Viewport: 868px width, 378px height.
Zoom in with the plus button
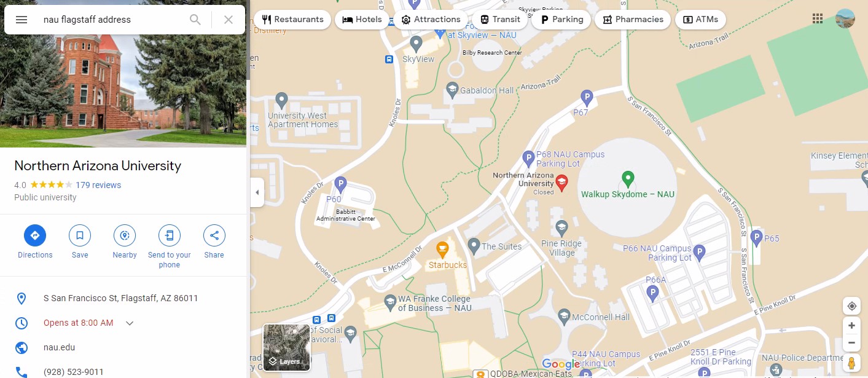point(851,326)
